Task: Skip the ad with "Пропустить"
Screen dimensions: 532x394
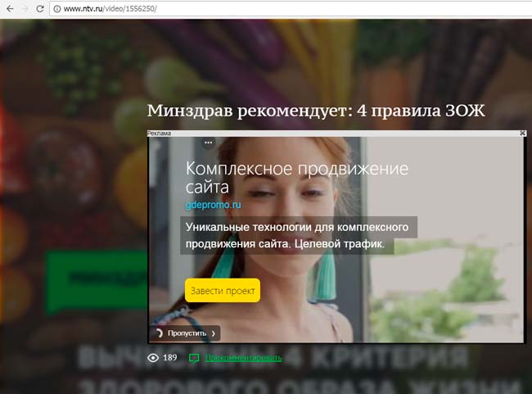Action: [186, 333]
